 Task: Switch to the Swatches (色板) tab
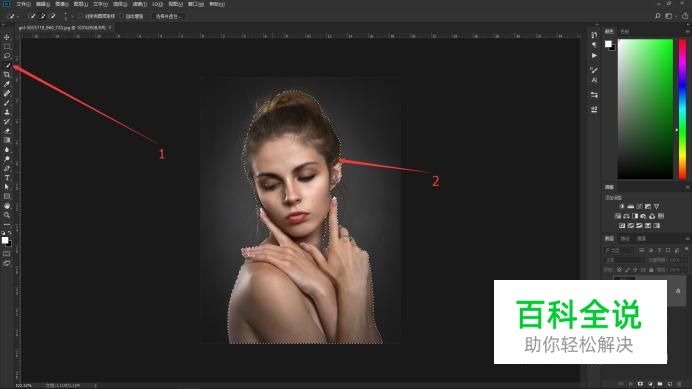pos(624,31)
